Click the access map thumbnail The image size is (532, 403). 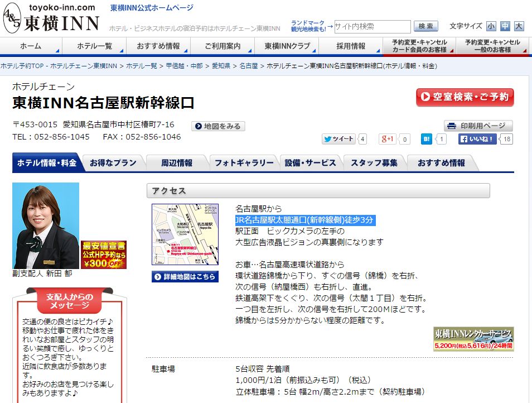point(185,234)
